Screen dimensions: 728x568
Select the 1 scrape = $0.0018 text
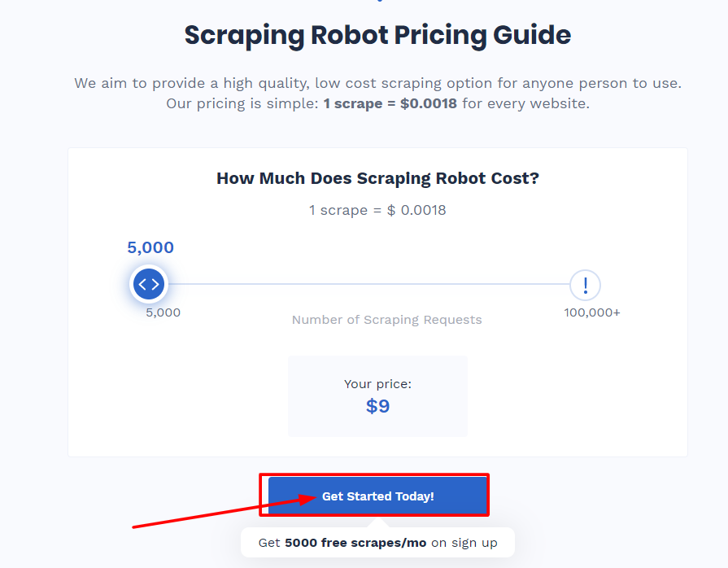tap(377, 210)
